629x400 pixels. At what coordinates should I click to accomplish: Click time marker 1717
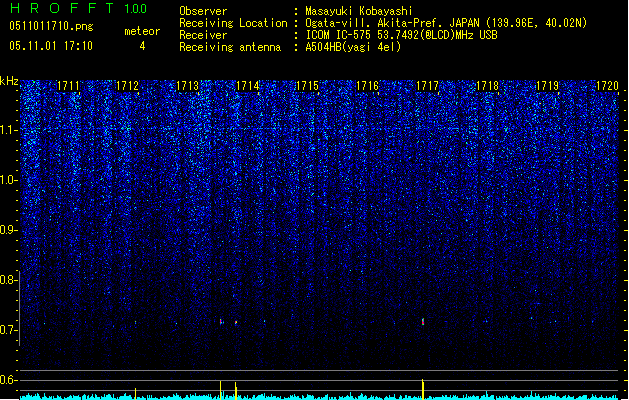[428, 86]
